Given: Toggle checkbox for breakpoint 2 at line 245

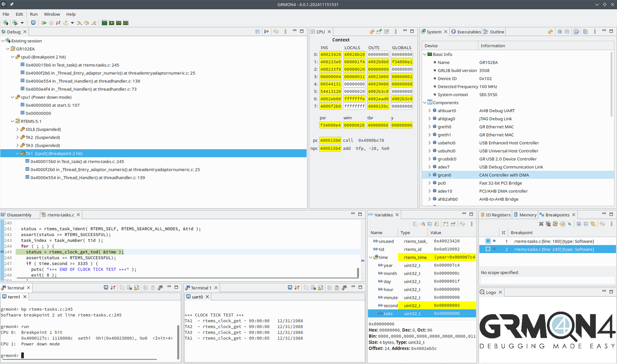Looking at the screenshot, I should 488,249.
